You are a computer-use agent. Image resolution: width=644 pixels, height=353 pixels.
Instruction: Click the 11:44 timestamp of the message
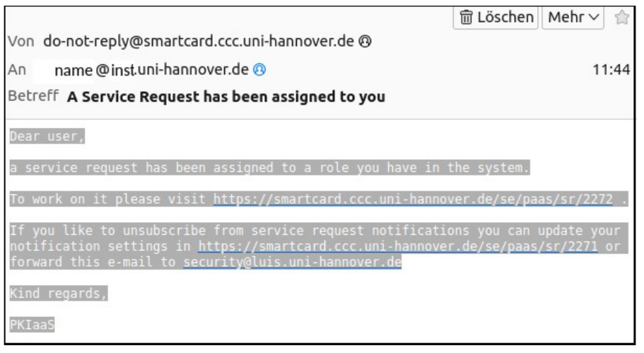[611, 69]
